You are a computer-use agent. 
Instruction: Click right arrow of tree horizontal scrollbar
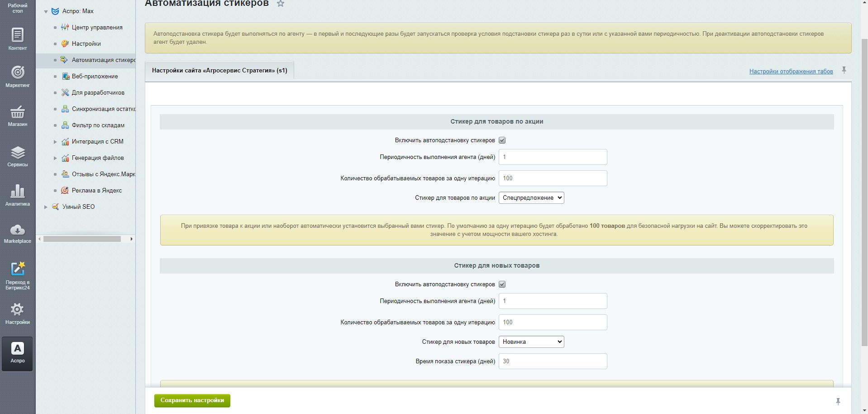(132, 239)
